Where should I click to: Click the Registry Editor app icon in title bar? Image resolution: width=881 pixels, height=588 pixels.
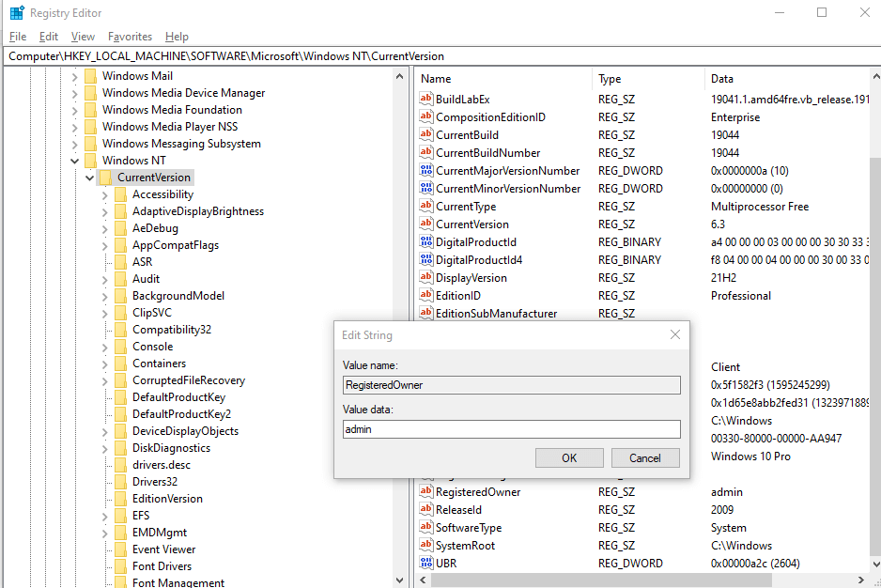18,12
